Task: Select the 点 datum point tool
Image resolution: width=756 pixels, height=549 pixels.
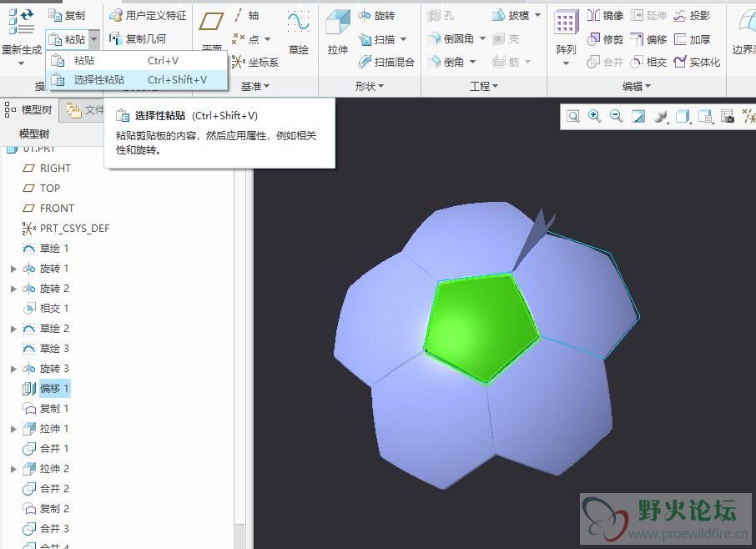Action: tap(245, 38)
